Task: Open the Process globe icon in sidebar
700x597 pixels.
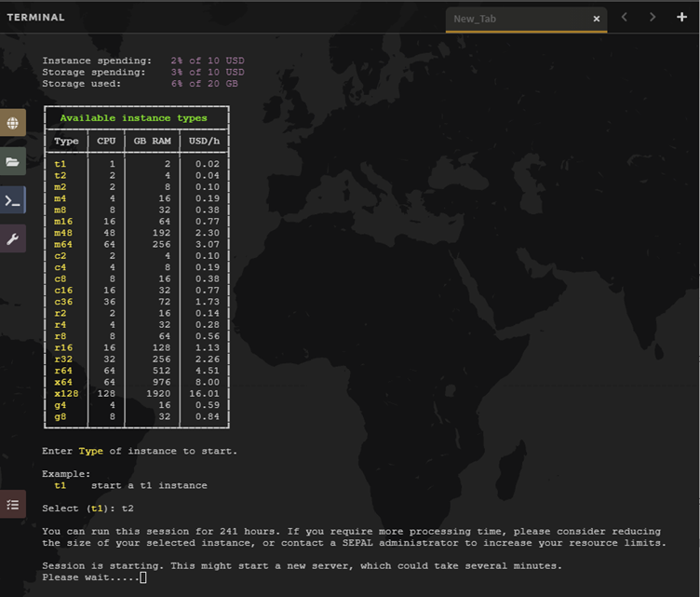Action: (x=13, y=123)
